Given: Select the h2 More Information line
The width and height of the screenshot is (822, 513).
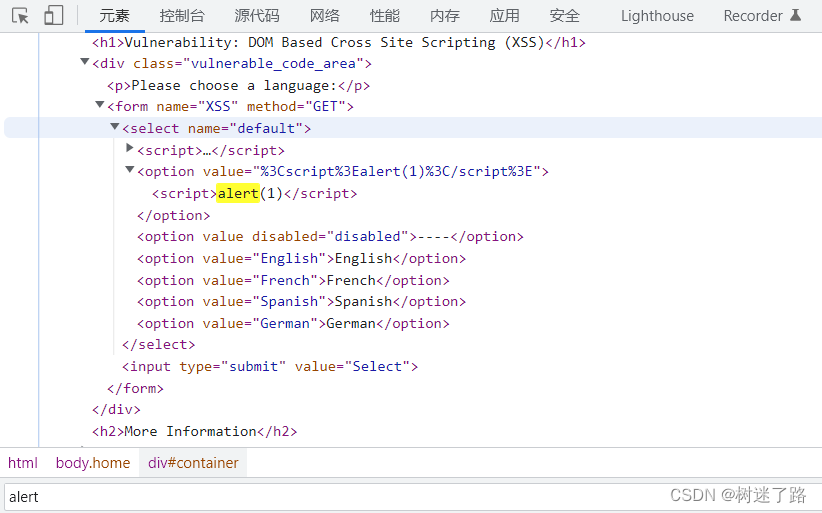Looking at the screenshot, I should click(194, 431).
